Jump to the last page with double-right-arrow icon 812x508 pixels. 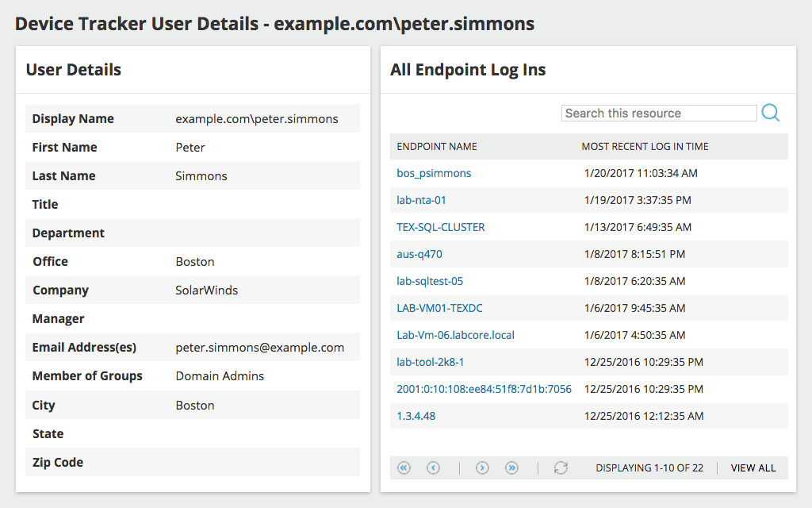point(511,468)
